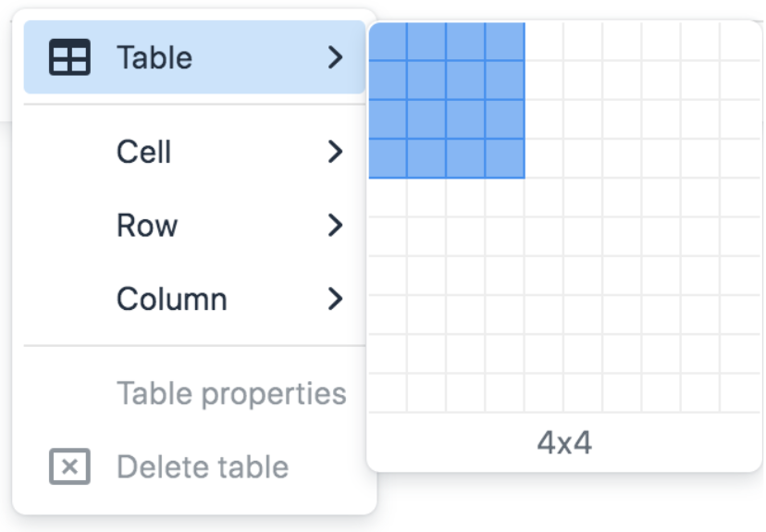The height and width of the screenshot is (532, 766).
Task: Open the Table submenu entry
Action: coord(154,57)
